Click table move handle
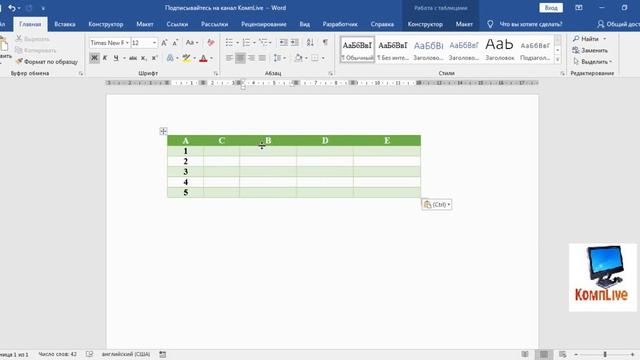 163,131
